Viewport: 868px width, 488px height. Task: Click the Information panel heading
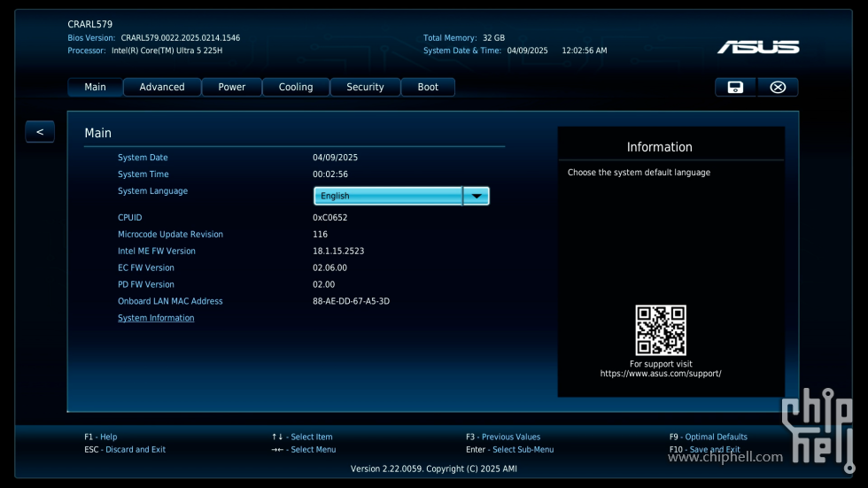[x=659, y=147]
